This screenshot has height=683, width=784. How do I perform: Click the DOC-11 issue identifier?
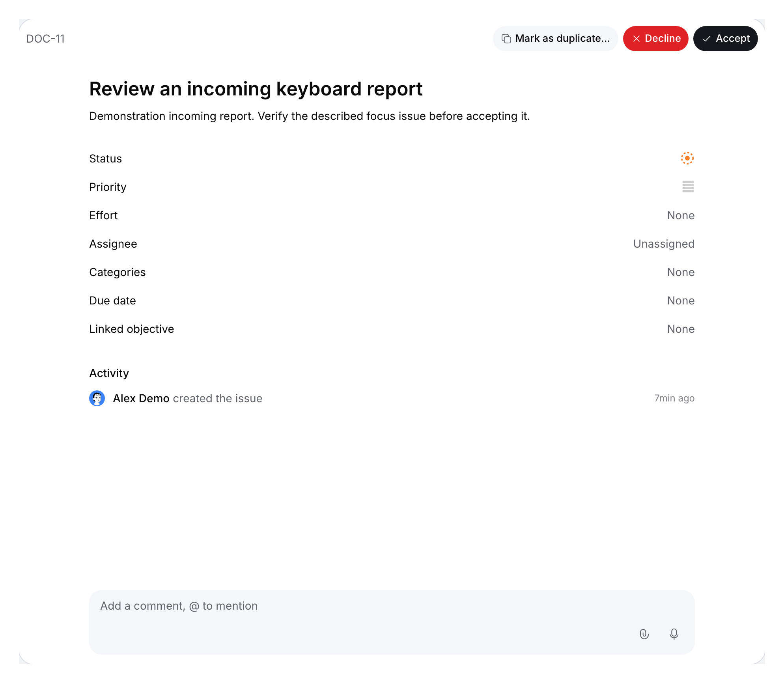pos(45,39)
